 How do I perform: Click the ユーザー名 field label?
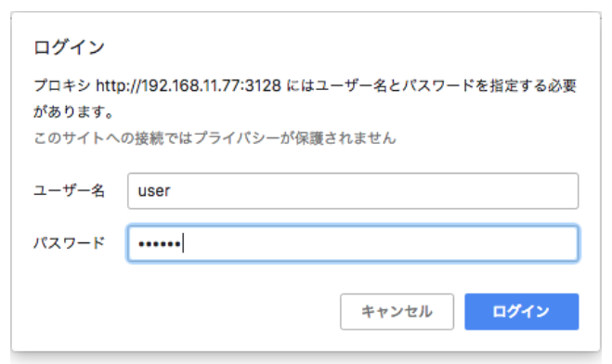[x=69, y=190]
